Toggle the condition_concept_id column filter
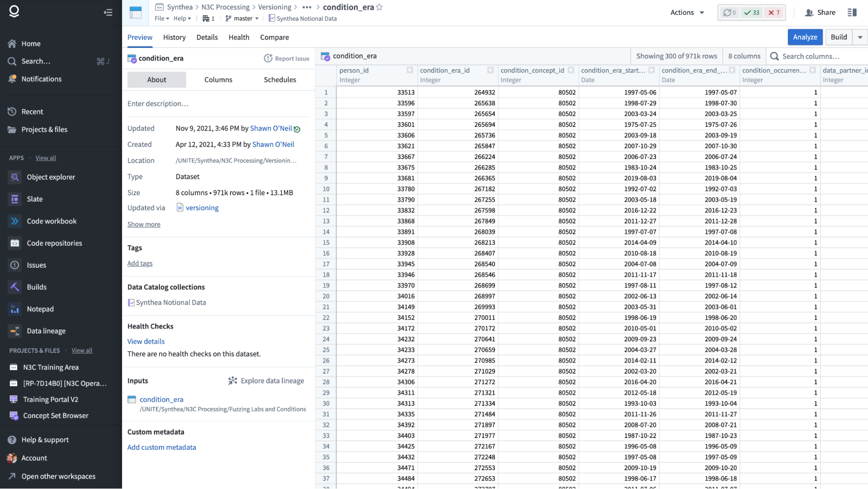 [571, 70]
